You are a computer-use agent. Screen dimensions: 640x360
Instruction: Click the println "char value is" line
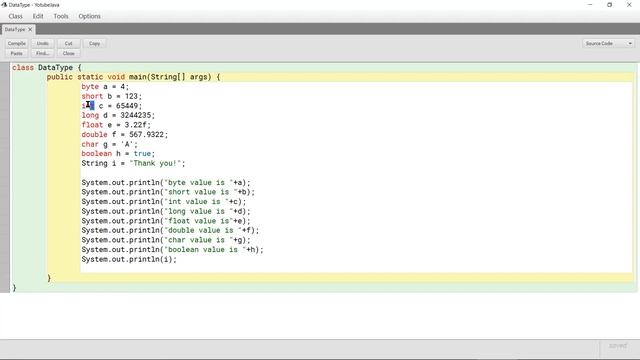pos(166,240)
